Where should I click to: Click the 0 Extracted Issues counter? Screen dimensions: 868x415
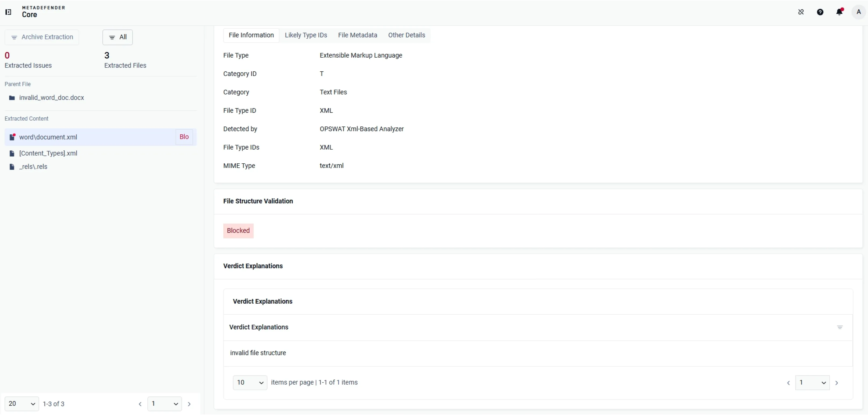click(x=28, y=60)
